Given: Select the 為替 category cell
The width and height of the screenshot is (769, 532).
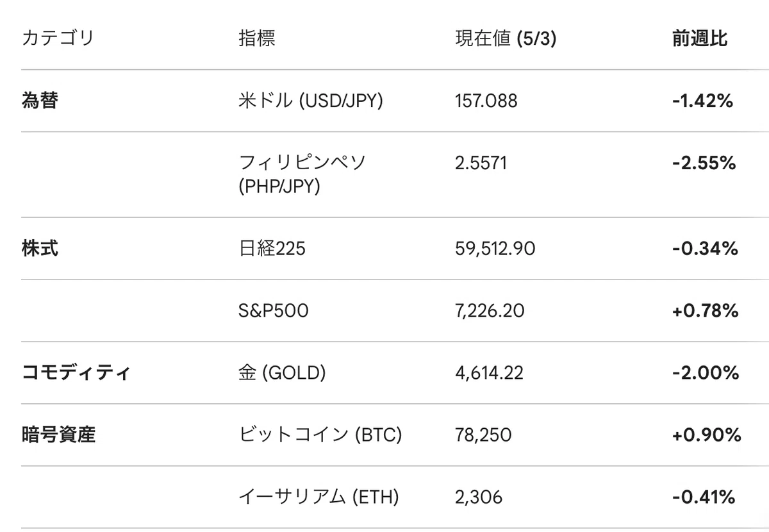Looking at the screenshot, I should click(40, 101).
